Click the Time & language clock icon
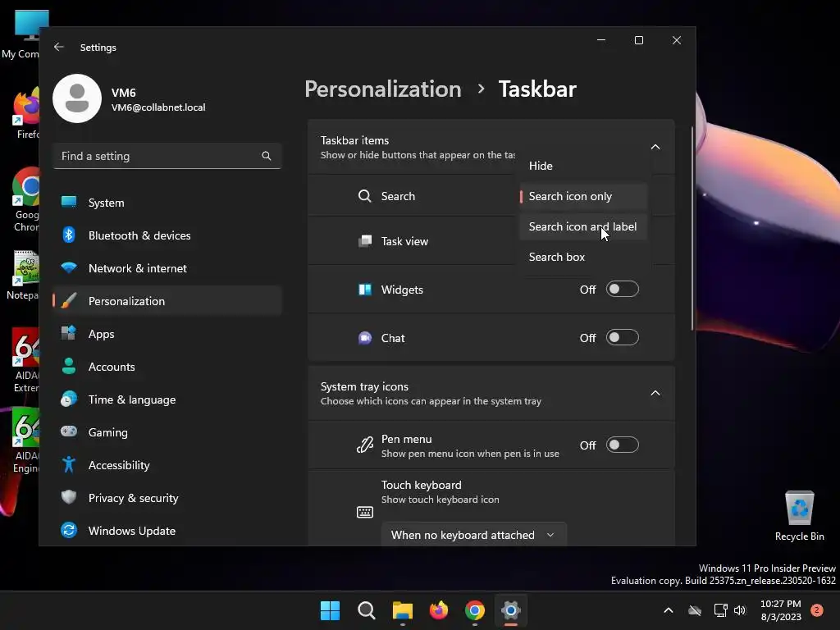Image resolution: width=840 pixels, height=630 pixels. tap(69, 399)
